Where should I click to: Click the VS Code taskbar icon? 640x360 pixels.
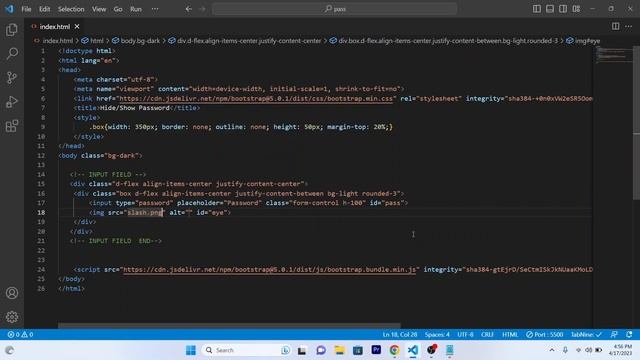pyautogui.click(x=413, y=350)
